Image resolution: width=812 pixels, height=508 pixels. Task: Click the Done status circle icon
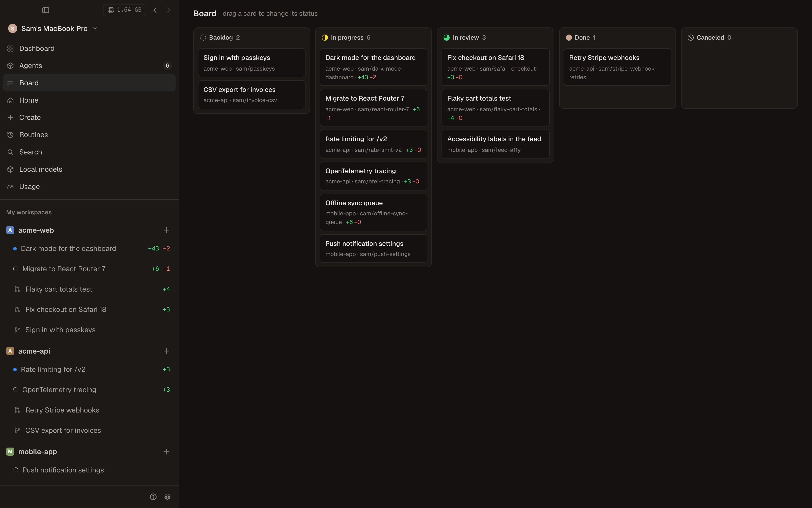(x=569, y=38)
